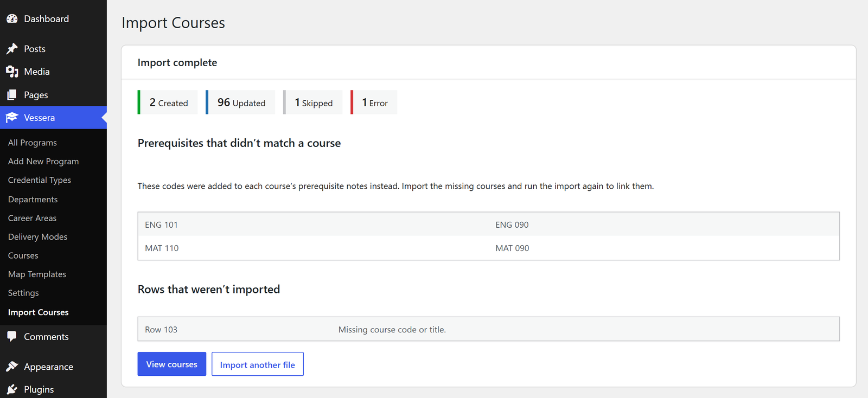Click the Plugins plug icon
Screen dimensions: 868x398
tap(12, 389)
